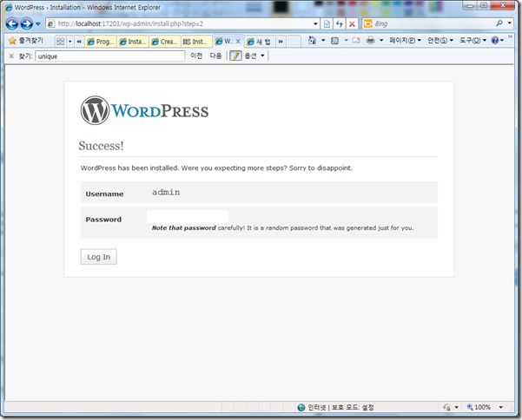Close the active WordPress tab
Screen dimensions: 522x420
click(238, 42)
